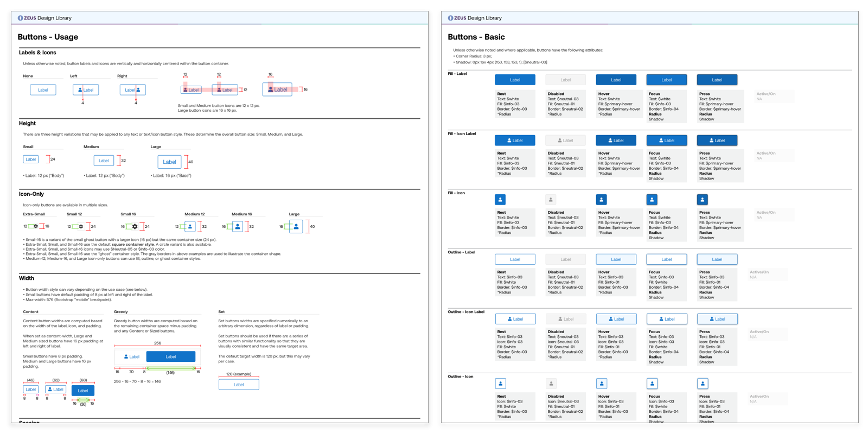Click the 'Labels & Icons' section heading
The height and width of the screenshot is (434, 868).
37,53
